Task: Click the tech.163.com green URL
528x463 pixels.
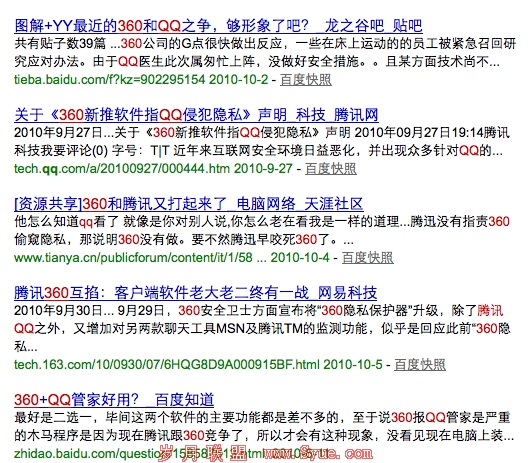Action: click(198, 365)
